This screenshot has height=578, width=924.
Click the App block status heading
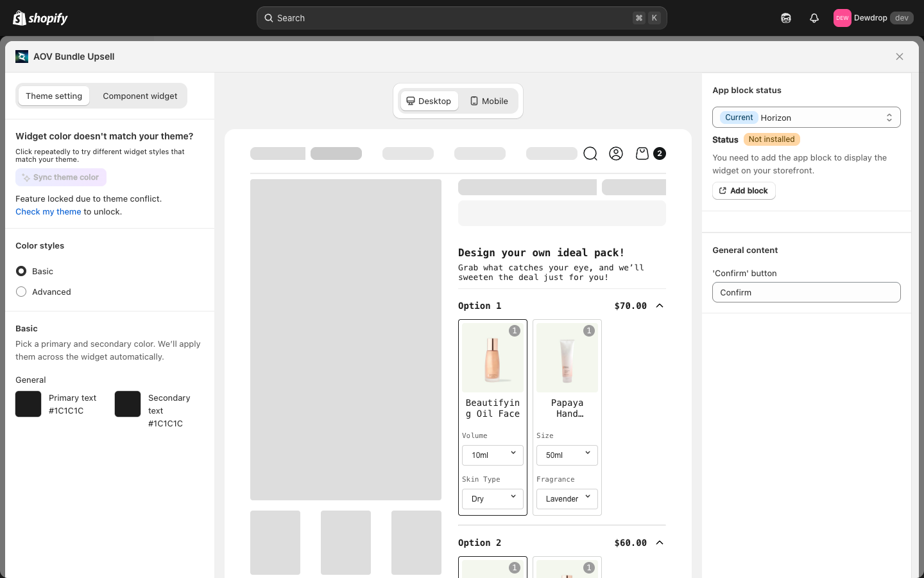[747, 90]
